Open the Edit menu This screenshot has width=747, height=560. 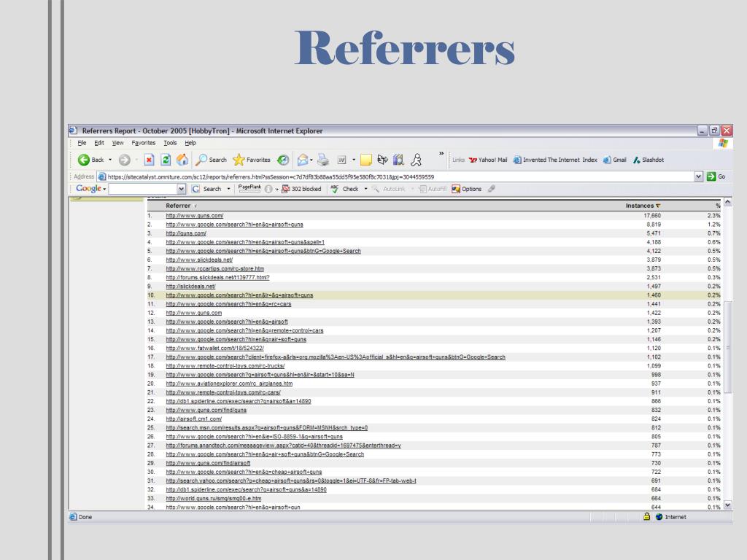[99, 143]
